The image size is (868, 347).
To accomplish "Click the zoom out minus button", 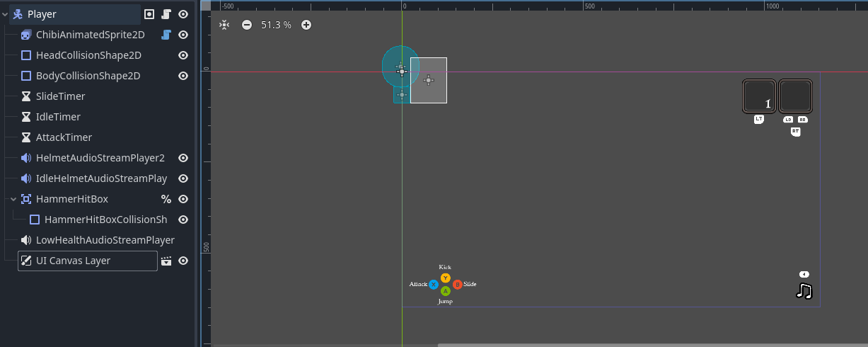I will coord(247,25).
